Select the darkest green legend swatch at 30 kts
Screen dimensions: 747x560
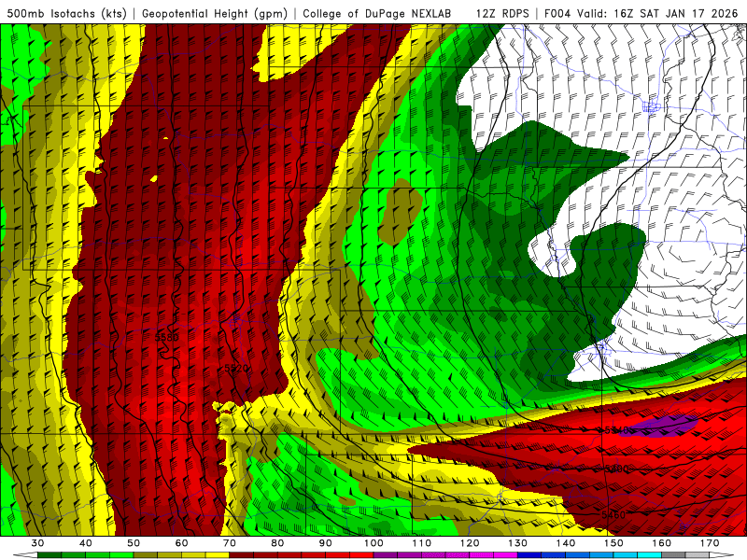(x=49, y=555)
